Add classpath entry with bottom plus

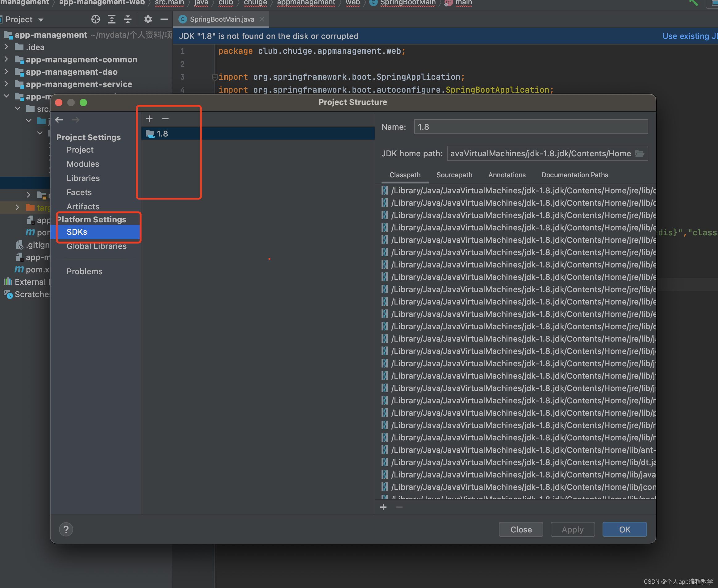click(x=383, y=507)
